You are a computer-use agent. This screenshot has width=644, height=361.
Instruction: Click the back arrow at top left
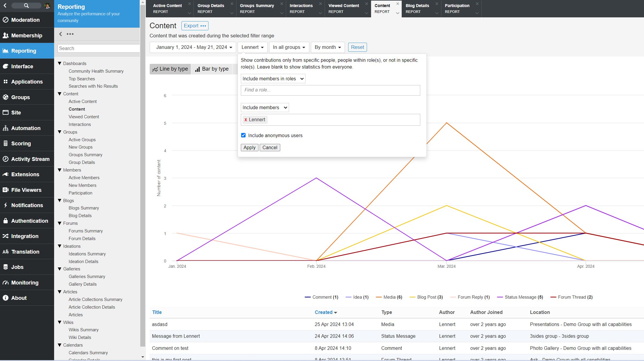pyautogui.click(x=5, y=5)
